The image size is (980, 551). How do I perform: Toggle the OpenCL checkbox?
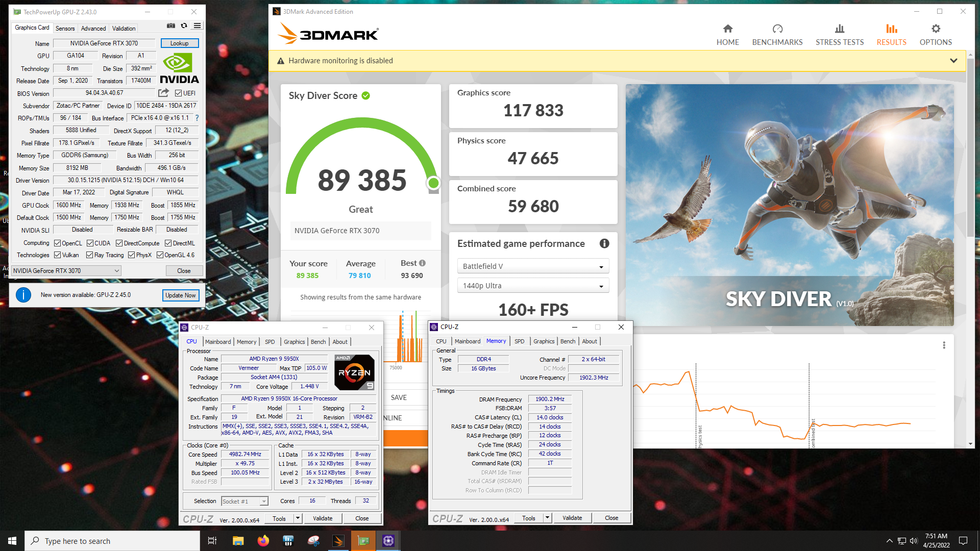pyautogui.click(x=58, y=243)
